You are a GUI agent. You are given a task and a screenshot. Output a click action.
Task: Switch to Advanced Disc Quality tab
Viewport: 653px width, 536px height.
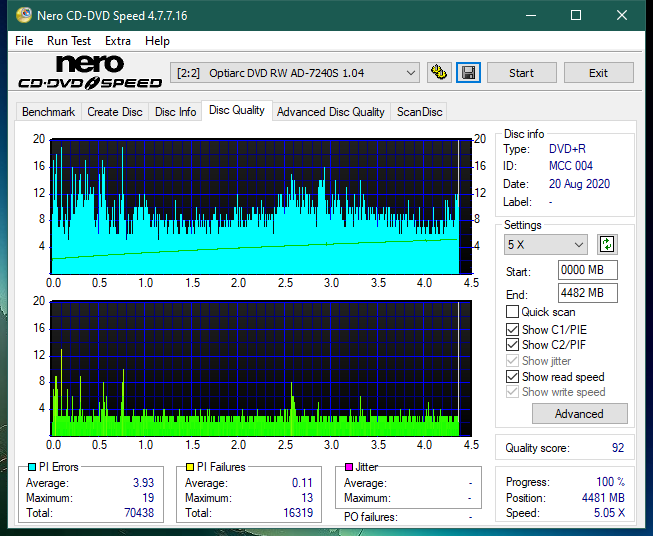[331, 112]
